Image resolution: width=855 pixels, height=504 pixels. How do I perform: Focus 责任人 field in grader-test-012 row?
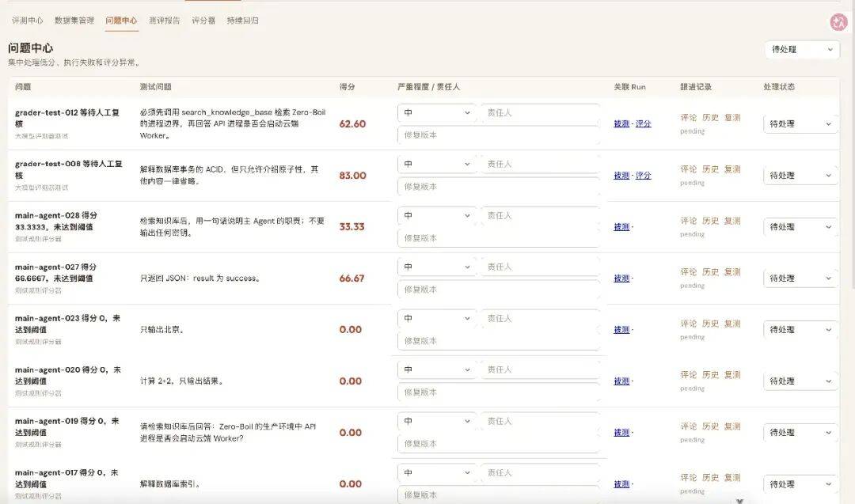(x=541, y=113)
